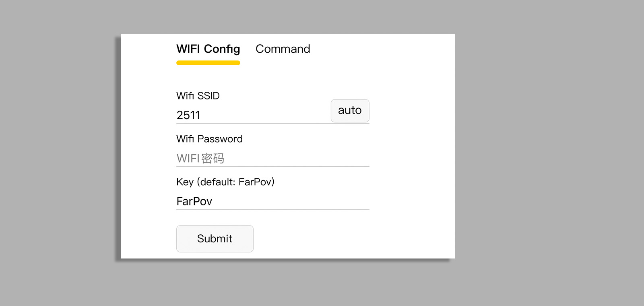Switch to the Command tab
Screen dimensions: 644x306
[283, 49]
